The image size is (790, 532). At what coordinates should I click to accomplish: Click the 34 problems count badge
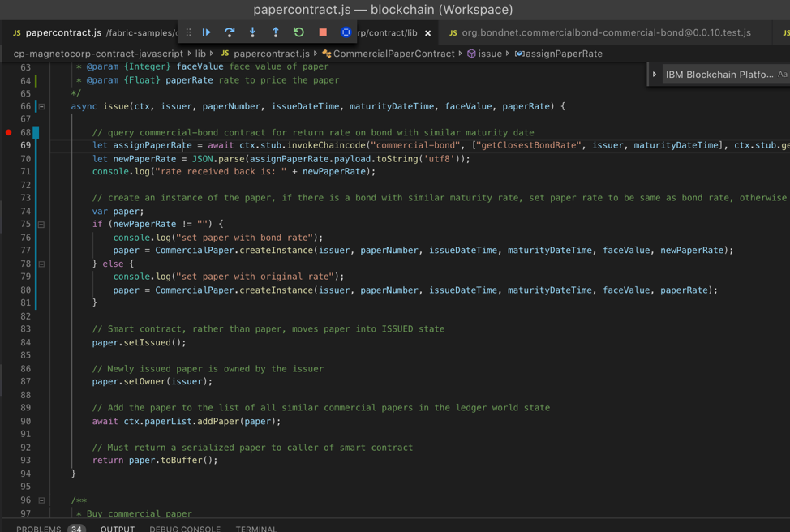pos(76,529)
